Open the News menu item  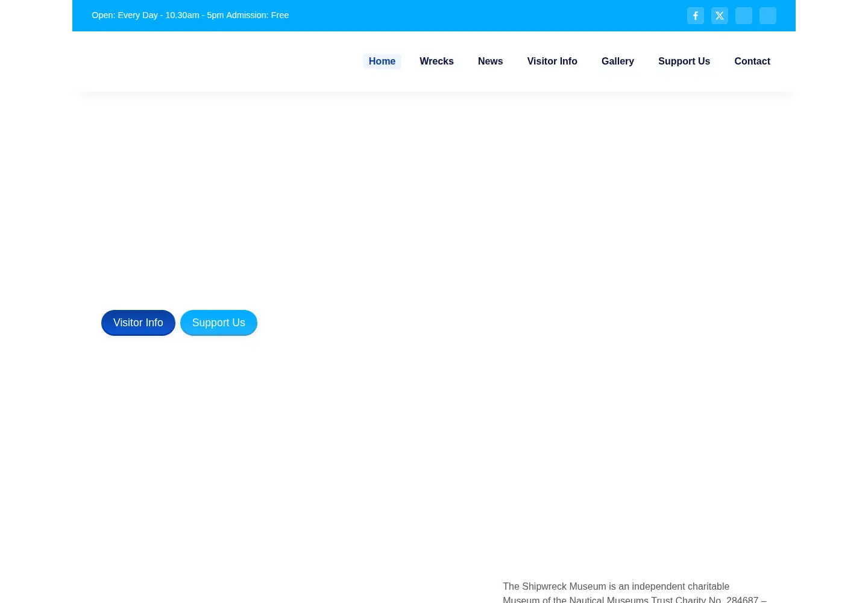pyautogui.click(x=490, y=62)
